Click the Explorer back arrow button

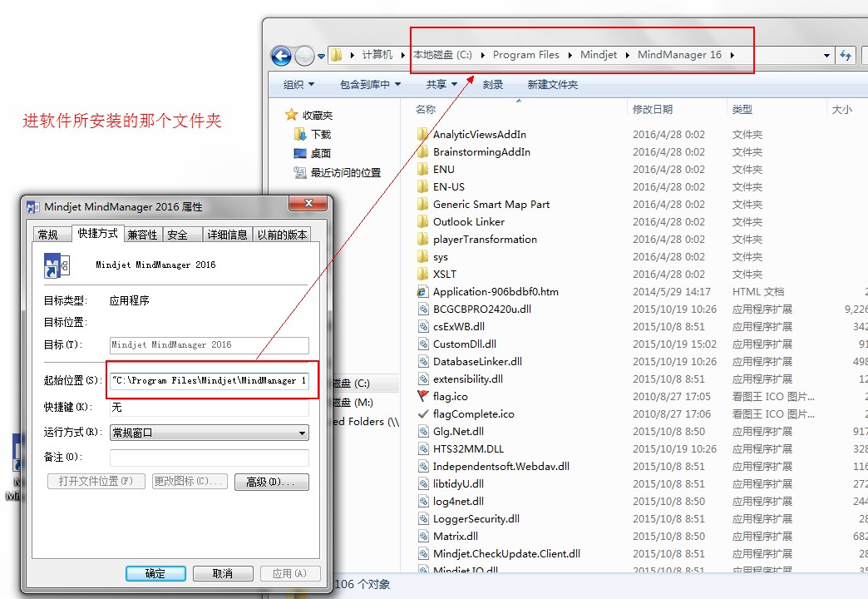[281, 56]
